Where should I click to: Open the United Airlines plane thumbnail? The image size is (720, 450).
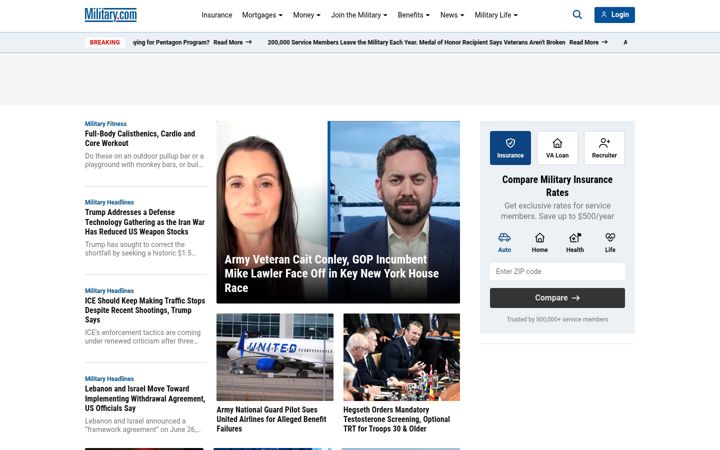tap(275, 357)
